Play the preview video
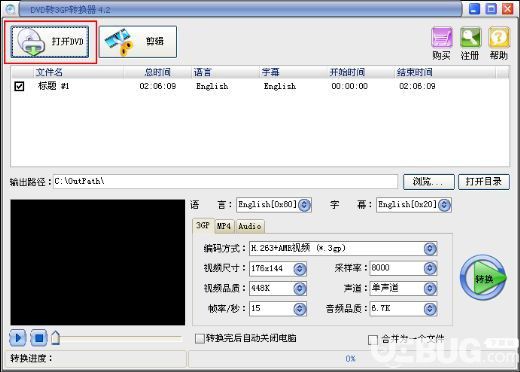The width and height of the screenshot is (520, 372). (x=18, y=338)
